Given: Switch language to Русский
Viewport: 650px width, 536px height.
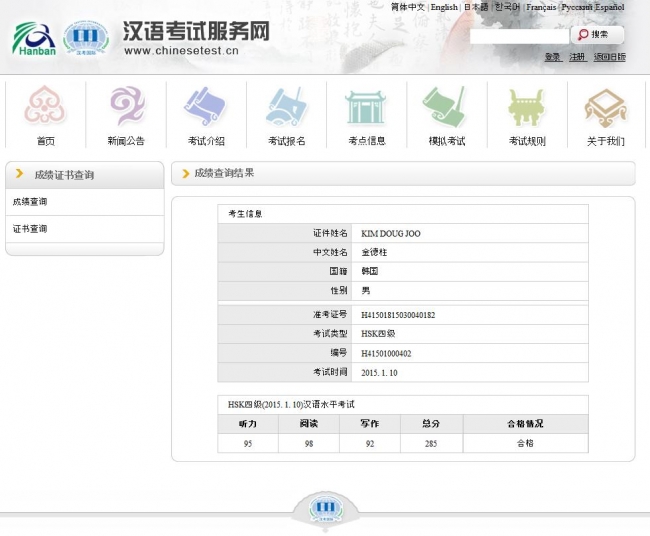Looking at the screenshot, I should [577, 7].
